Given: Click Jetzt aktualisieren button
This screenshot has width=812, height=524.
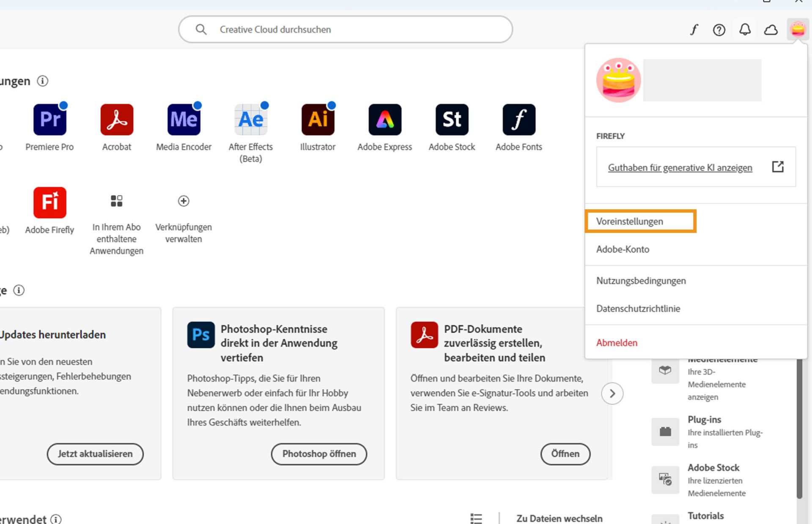Looking at the screenshot, I should tap(95, 454).
